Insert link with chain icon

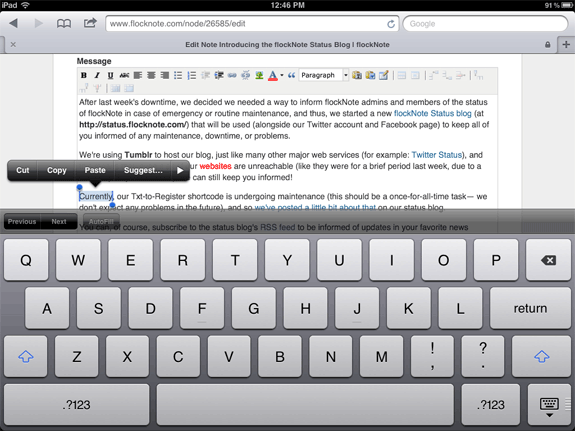[x=232, y=75]
